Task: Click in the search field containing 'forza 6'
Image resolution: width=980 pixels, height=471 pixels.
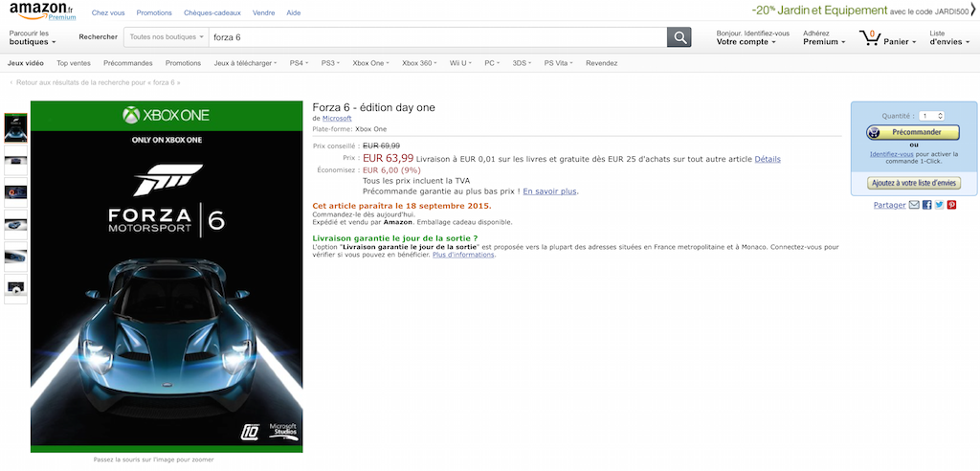Action: point(435,37)
